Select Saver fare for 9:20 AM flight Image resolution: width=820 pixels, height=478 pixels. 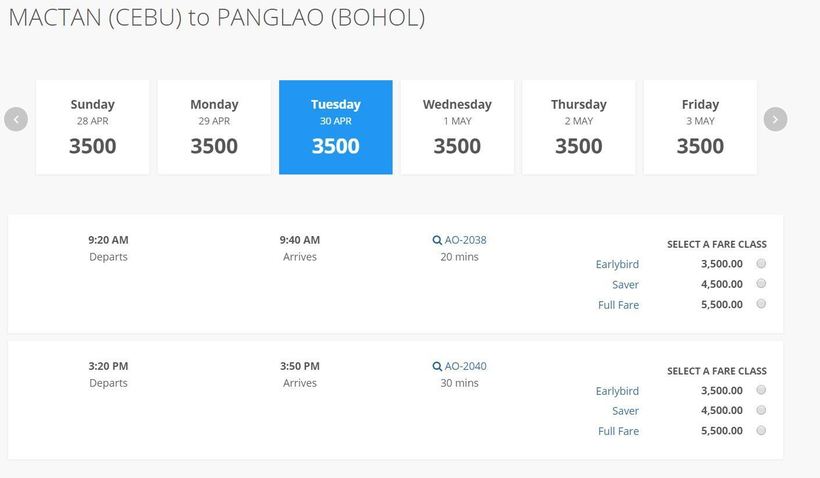click(x=761, y=284)
